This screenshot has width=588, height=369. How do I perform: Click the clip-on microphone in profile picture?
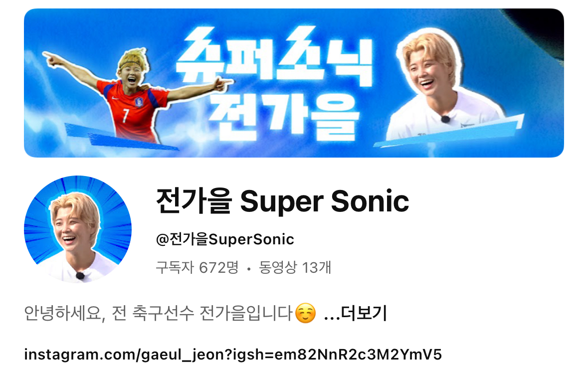tap(80, 276)
